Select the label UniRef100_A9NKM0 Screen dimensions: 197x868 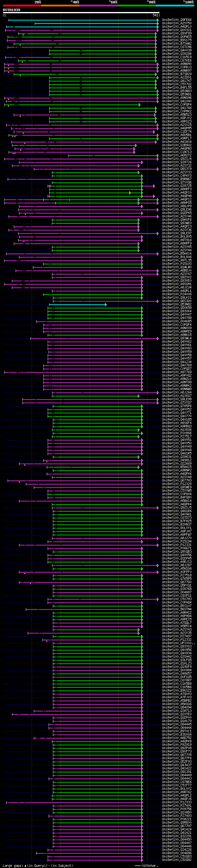tap(177, 64)
